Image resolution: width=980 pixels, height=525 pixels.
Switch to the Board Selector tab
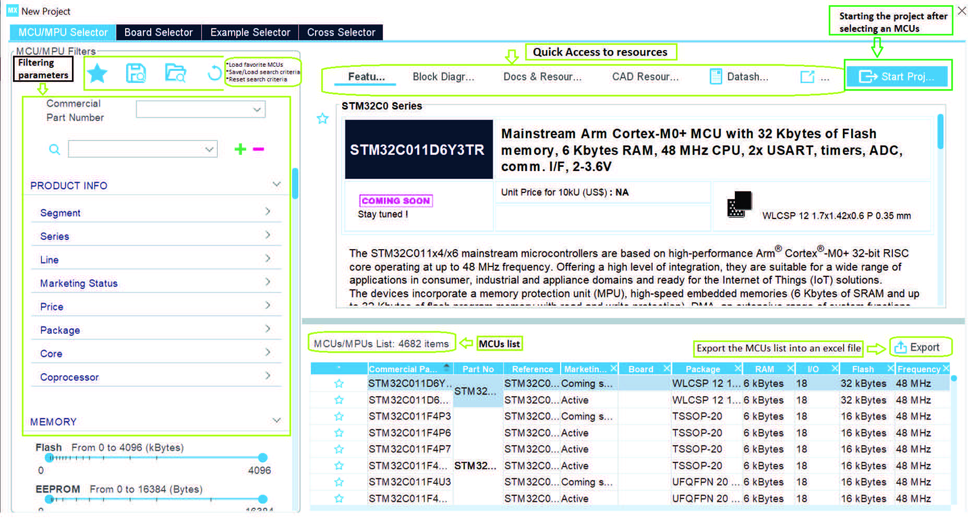[x=159, y=32]
